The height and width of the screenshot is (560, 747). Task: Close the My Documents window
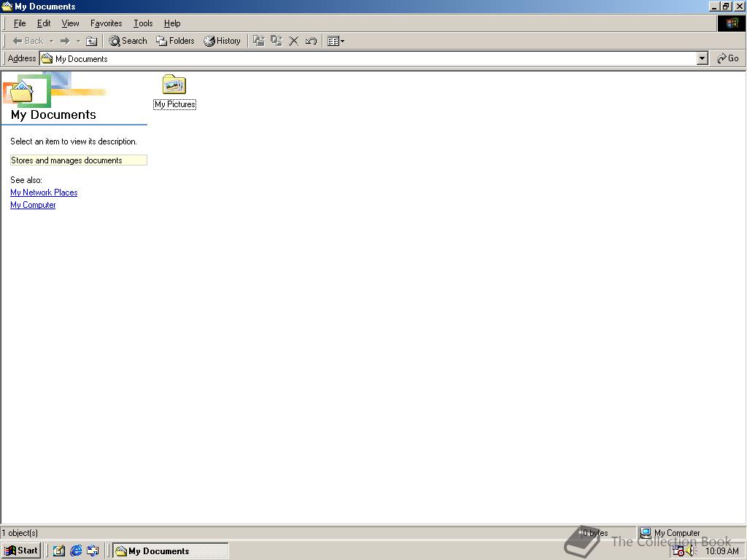point(740,6)
